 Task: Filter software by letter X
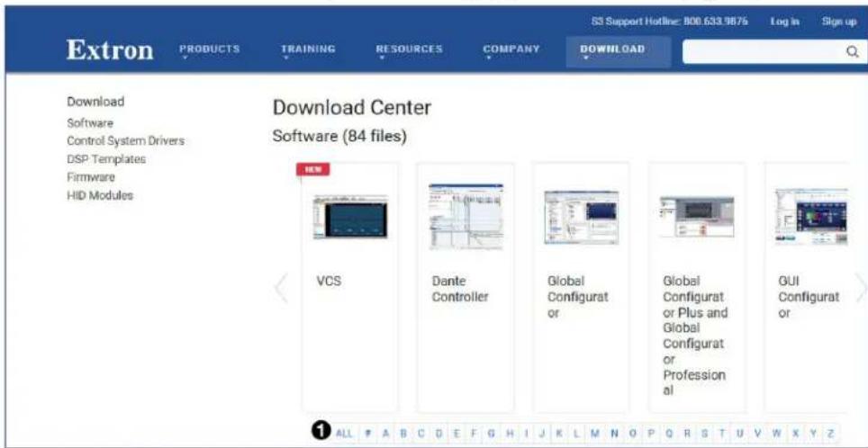click(x=795, y=433)
